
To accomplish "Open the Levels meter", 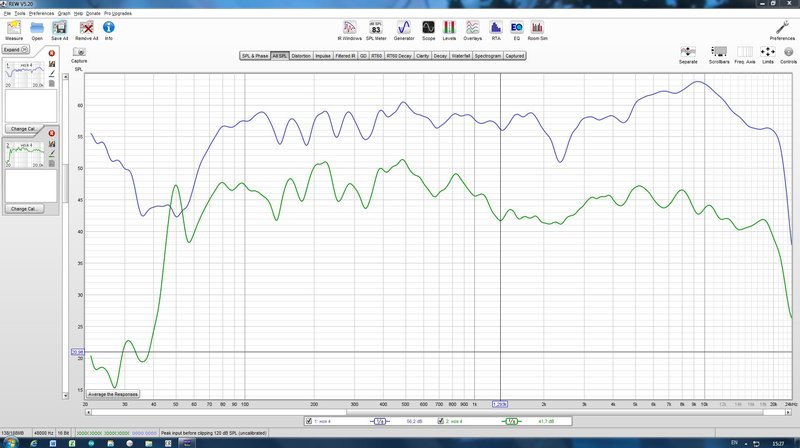I will tap(449, 31).
